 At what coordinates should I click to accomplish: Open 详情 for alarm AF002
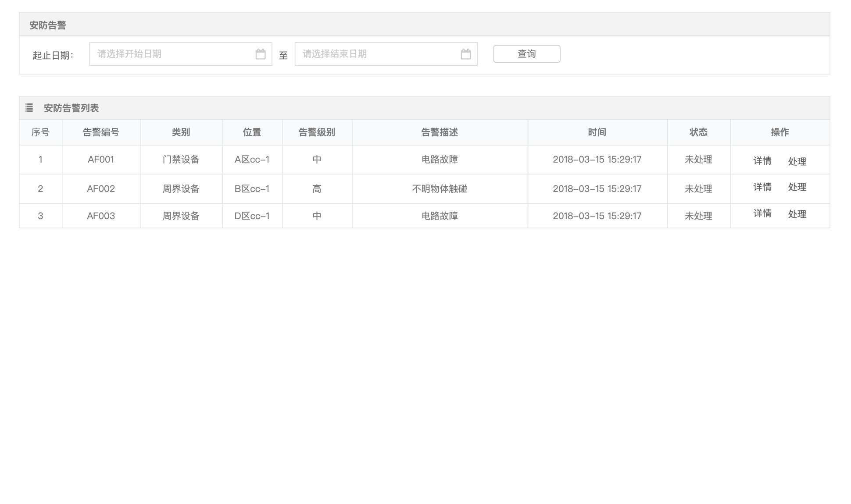(x=762, y=187)
